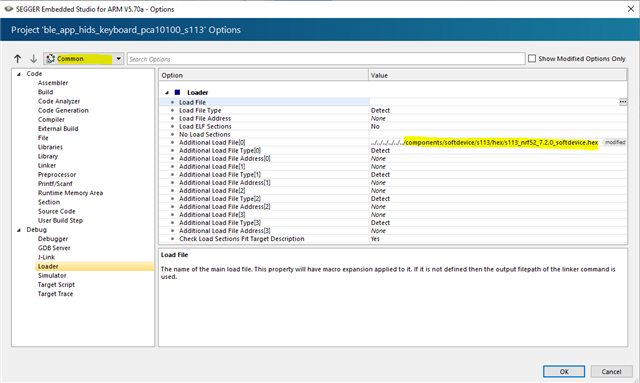This screenshot has height=383, width=640.
Task: Select Loader in the options tree
Action: [x=94, y=266]
